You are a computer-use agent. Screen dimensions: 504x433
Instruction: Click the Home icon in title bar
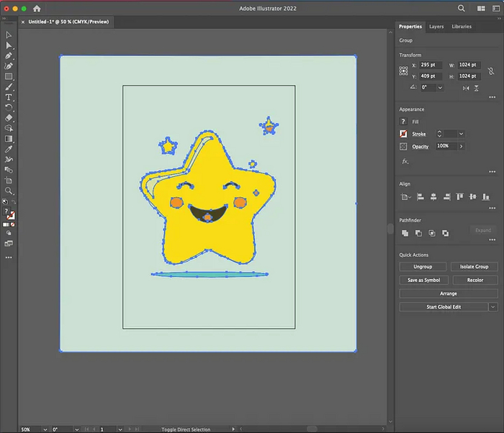coord(37,8)
